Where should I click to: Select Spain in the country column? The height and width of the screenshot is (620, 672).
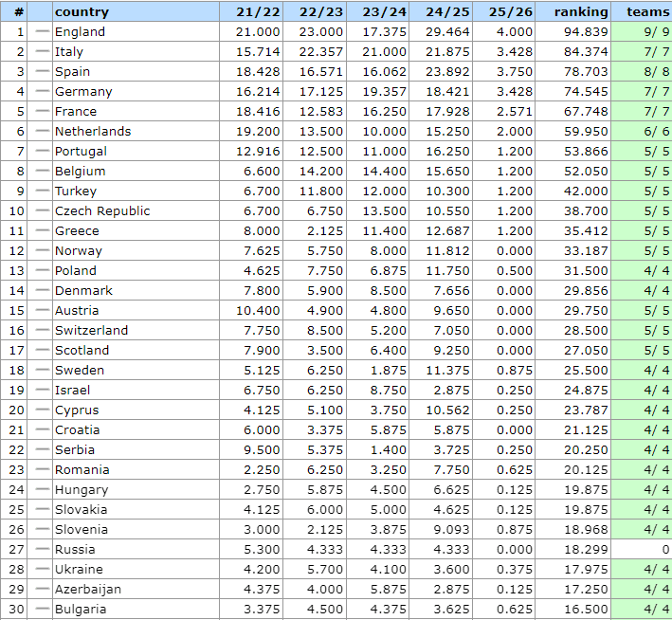[x=72, y=72]
